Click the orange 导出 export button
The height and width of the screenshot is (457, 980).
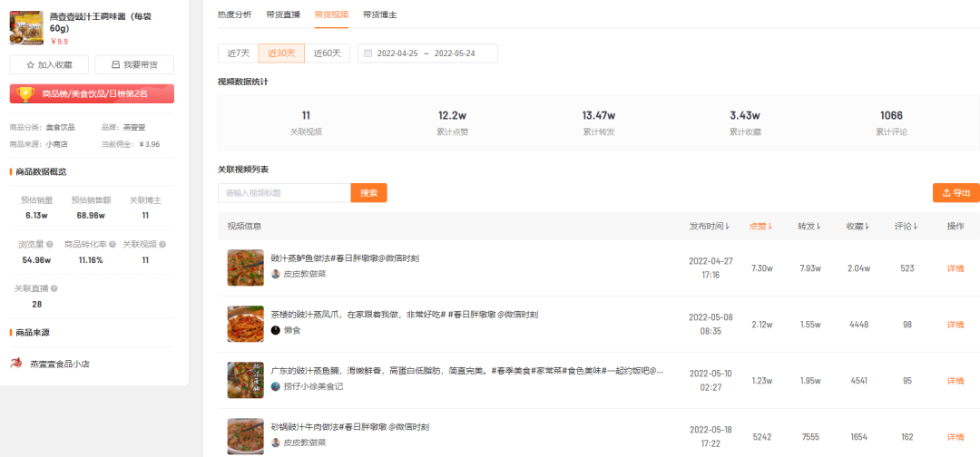point(955,193)
